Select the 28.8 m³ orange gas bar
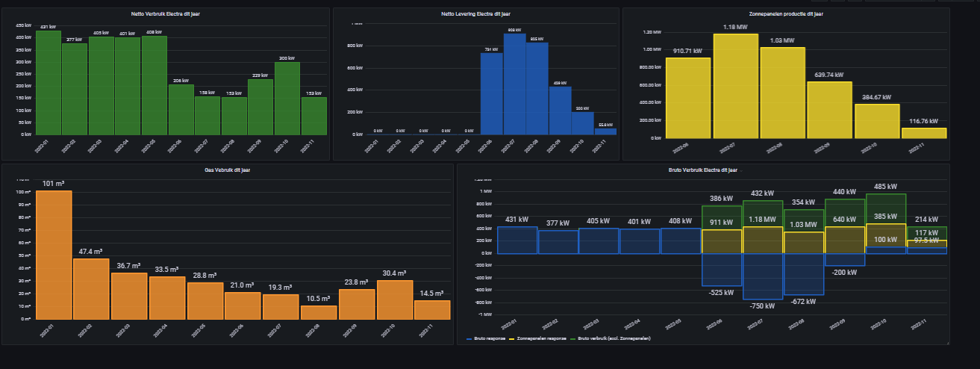The image size is (980, 369). coord(205,300)
